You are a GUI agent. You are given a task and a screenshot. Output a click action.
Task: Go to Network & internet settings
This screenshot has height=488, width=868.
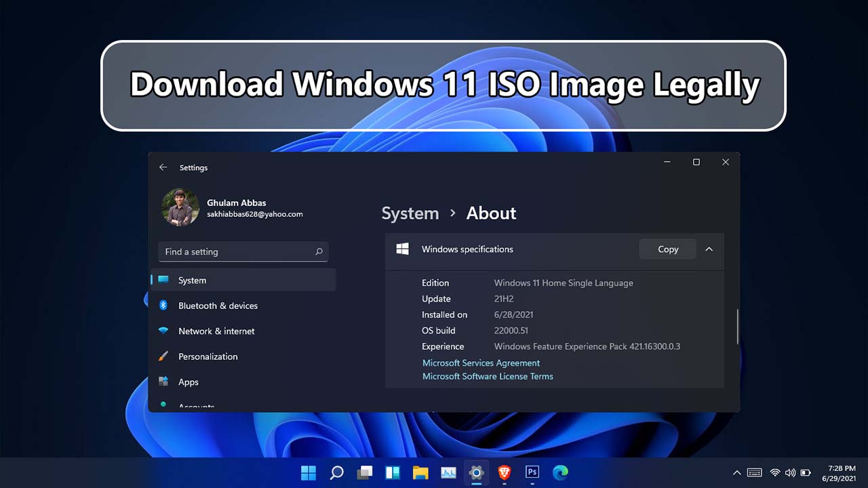216,331
